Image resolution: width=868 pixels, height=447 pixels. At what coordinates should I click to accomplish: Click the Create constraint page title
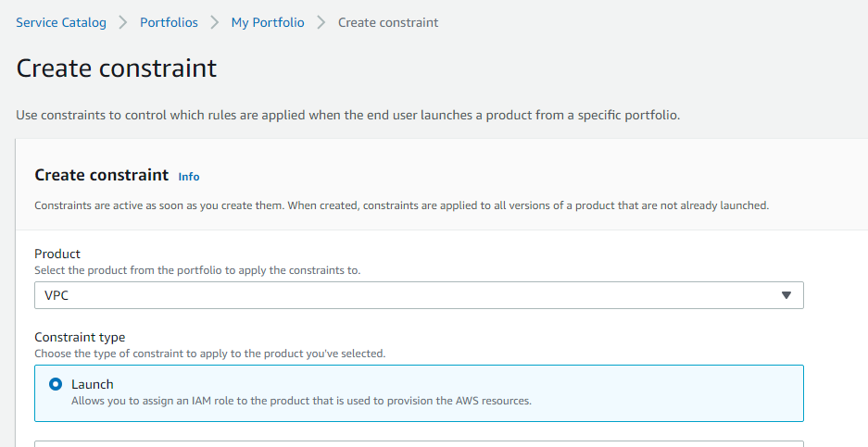[117, 68]
